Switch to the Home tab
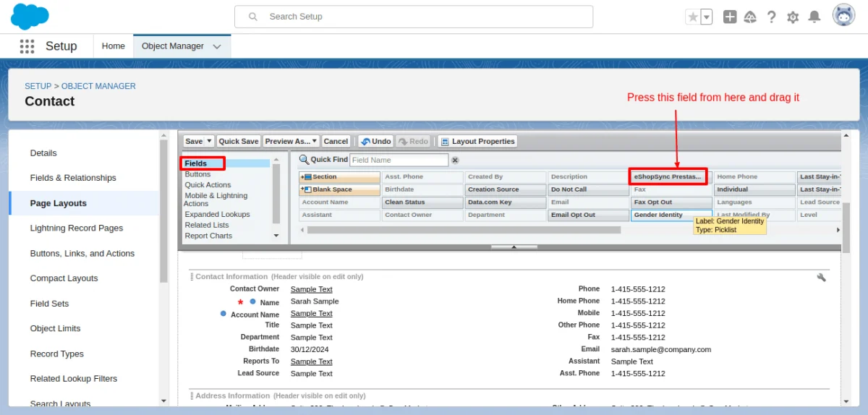The width and height of the screenshot is (868, 415). 113,46
